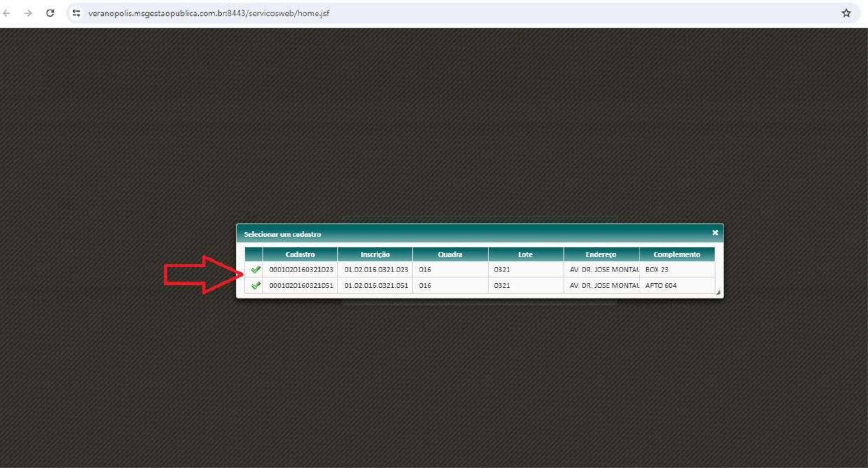Click the Complemento column header

(677, 254)
